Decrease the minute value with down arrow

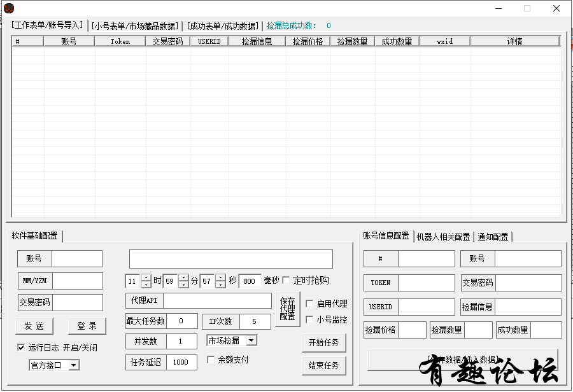pyautogui.click(x=183, y=284)
